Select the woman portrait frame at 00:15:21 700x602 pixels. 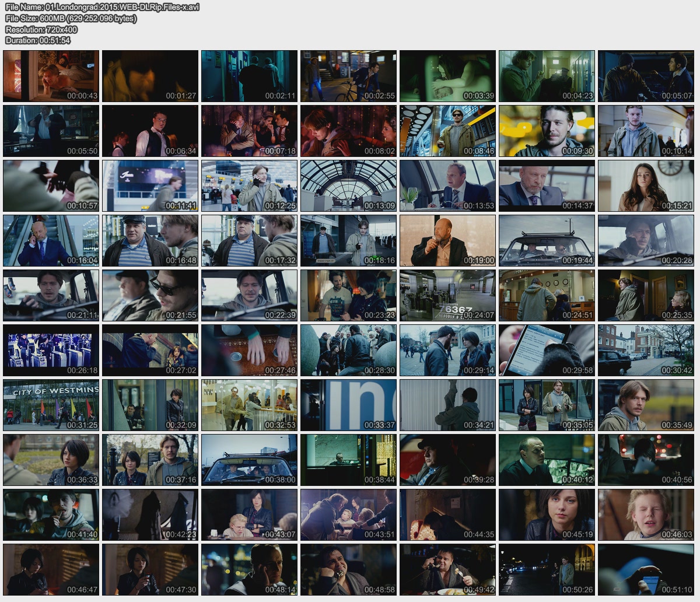point(646,185)
